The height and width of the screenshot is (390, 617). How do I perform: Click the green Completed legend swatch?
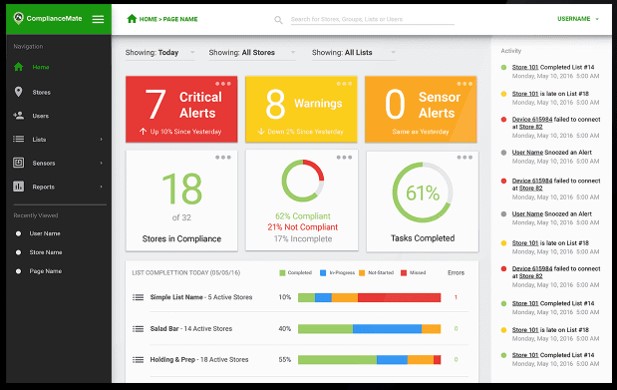pyautogui.click(x=282, y=273)
